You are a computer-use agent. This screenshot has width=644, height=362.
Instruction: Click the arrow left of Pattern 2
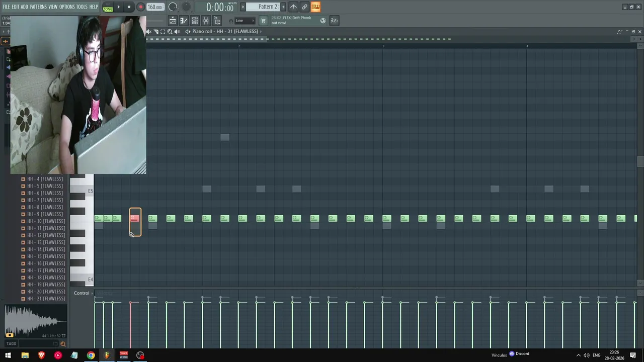click(x=243, y=7)
